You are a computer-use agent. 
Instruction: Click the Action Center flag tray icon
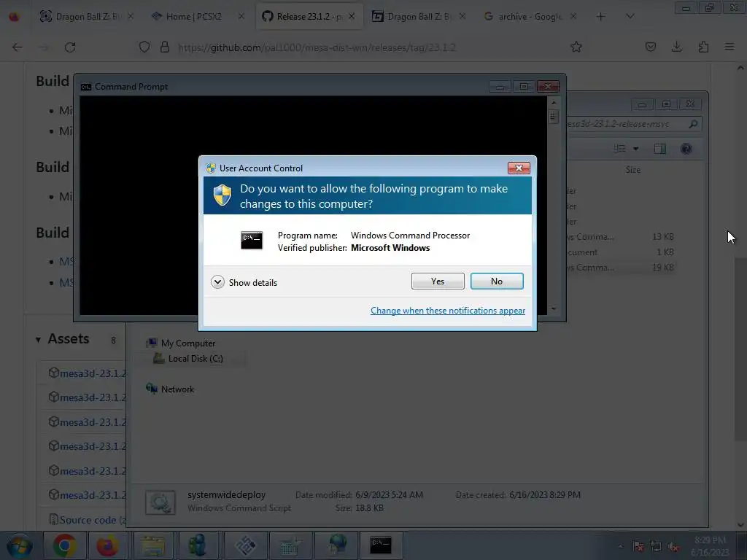(638, 547)
